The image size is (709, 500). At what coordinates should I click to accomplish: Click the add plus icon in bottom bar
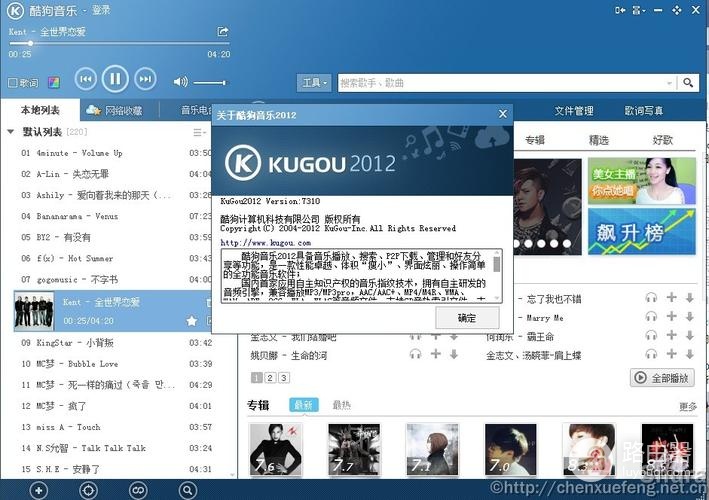tap(38, 491)
